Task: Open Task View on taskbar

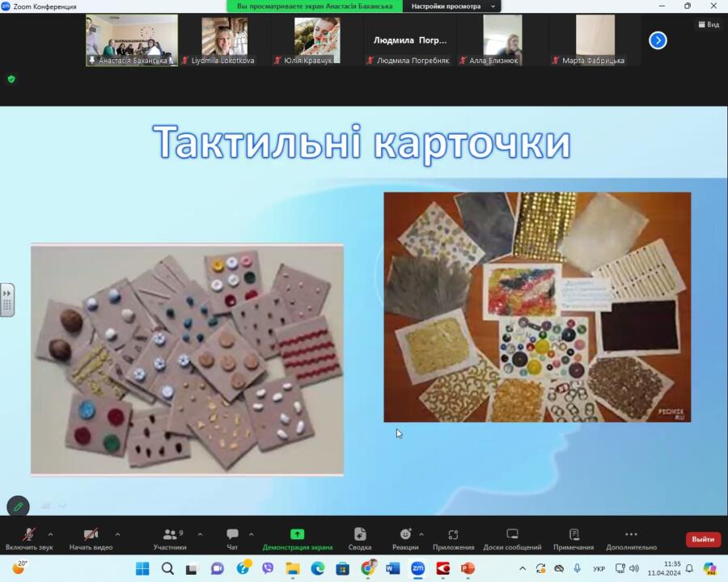Action: click(x=192, y=568)
